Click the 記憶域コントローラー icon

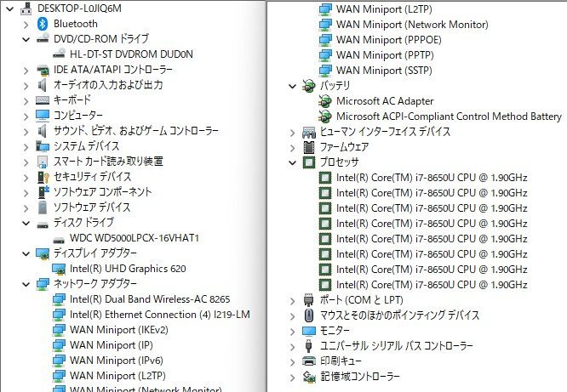pyautogui.click(x=309, y=377)
